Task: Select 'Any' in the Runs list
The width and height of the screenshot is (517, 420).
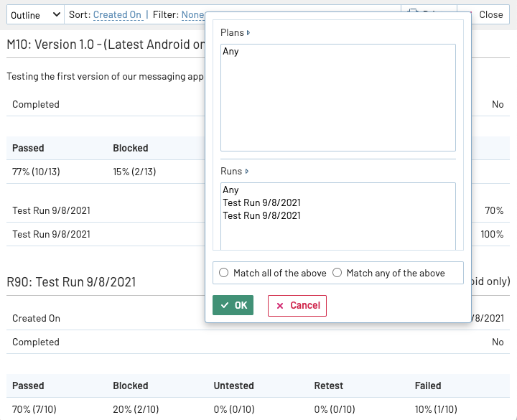Action: tap(231, 190)
